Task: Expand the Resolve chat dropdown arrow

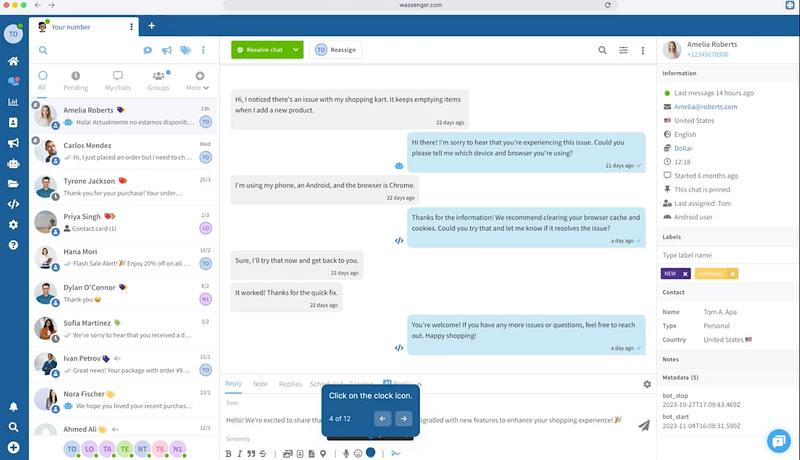Action: click(297, 50)
